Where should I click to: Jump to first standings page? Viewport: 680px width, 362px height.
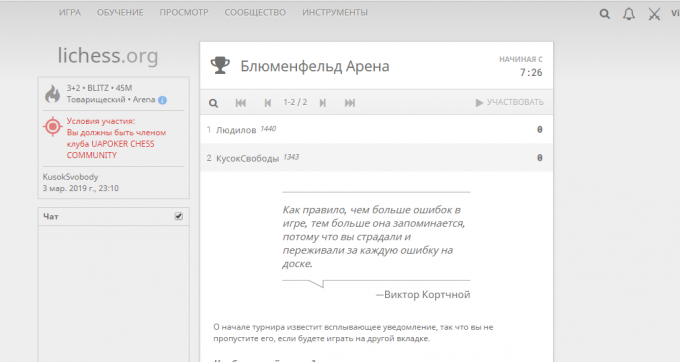click(x=241, y=103)
